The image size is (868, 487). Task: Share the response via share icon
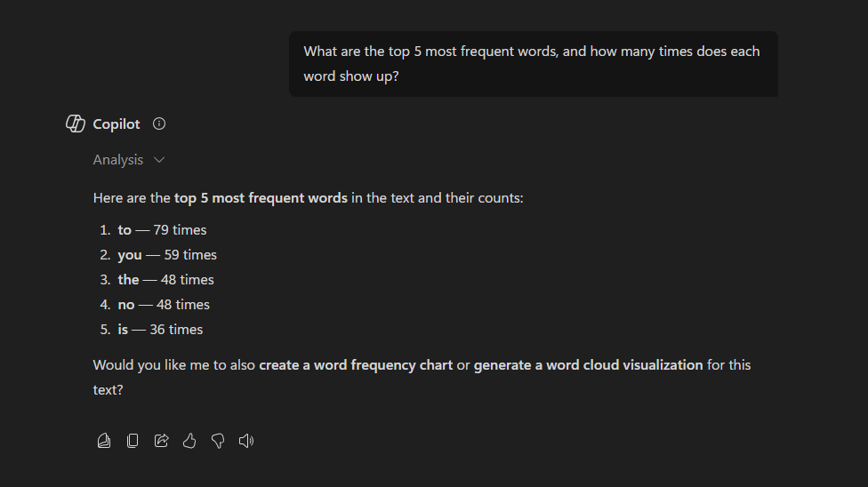tap(161, 441)
